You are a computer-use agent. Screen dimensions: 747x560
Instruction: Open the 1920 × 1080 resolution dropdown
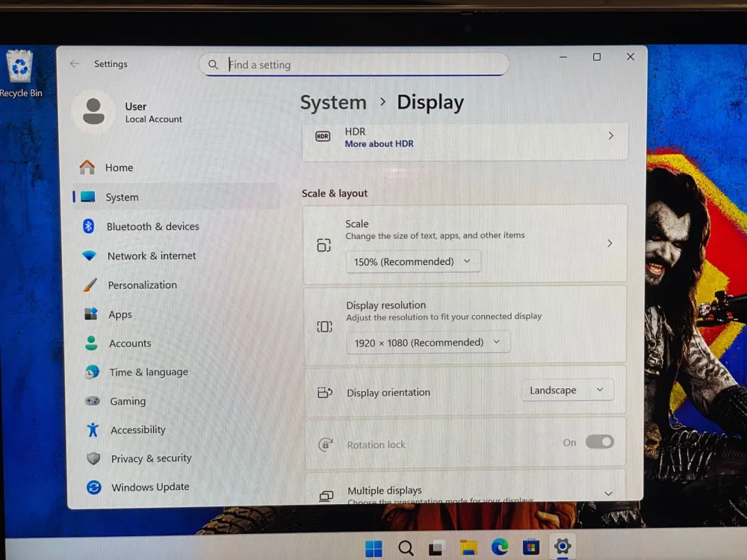pyautogui.click(x=428, y=343)
